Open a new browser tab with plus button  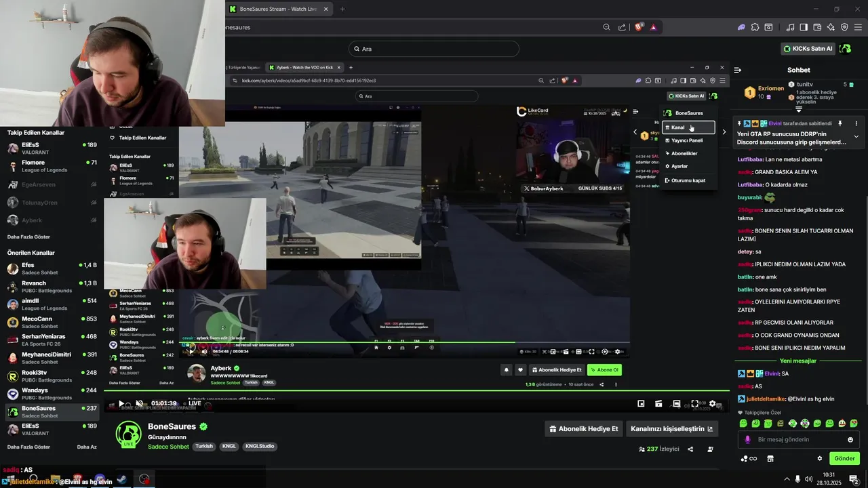342,9
